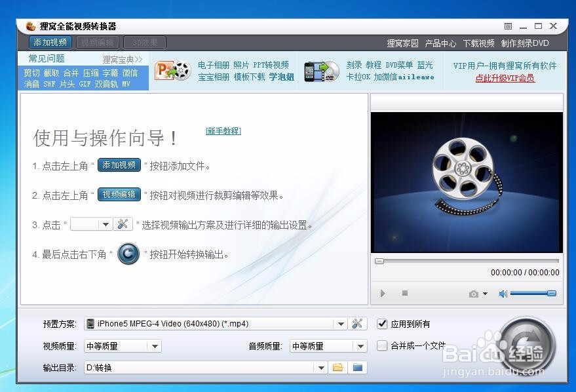
Task: Open the 新手教程 link
Action: 223,131
